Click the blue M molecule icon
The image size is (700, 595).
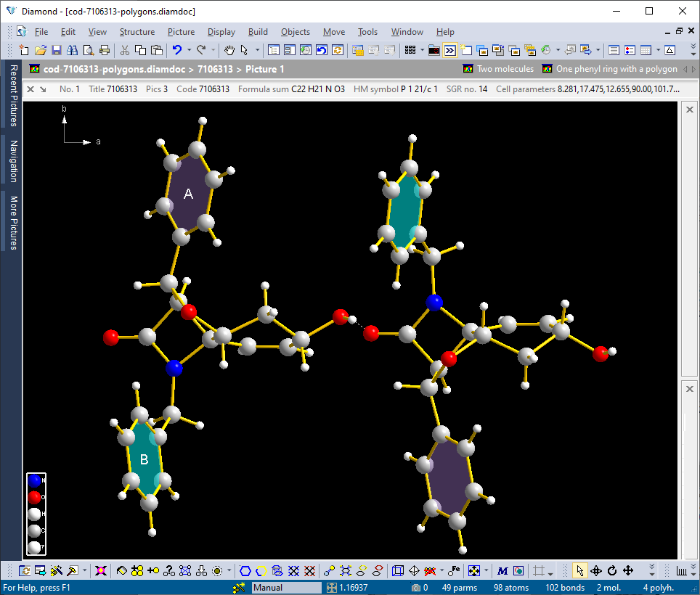pyautogui.click(x=502, y=571)
